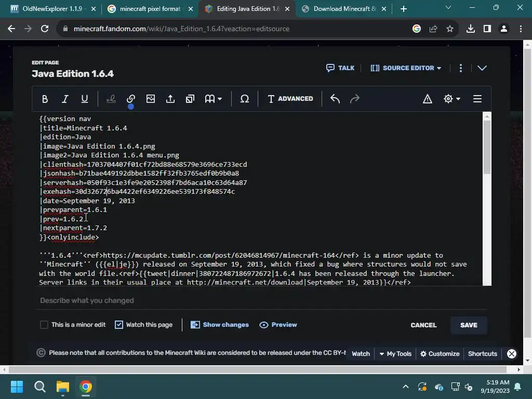Open the Advanced text formatting tools
The image size is (532, 399).
tap(290, 99)
